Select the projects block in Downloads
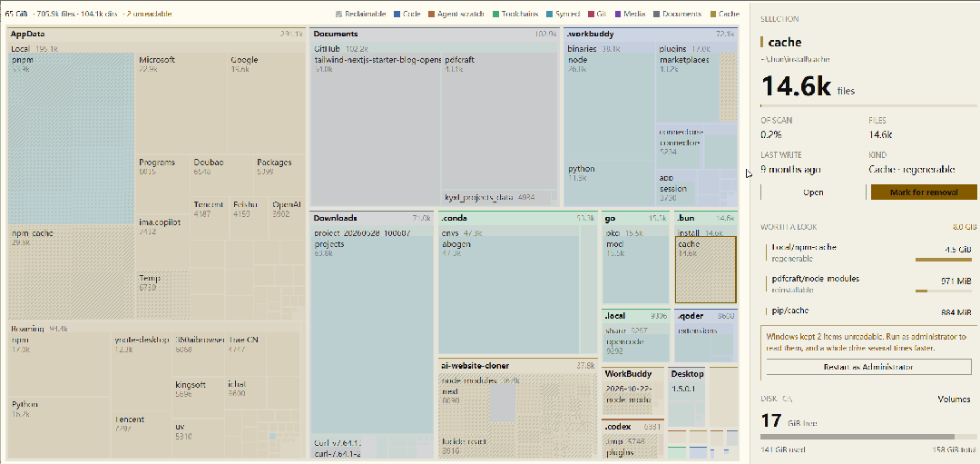Image resolution: width=980 pixels, height=464 pixels. [373, 335]
